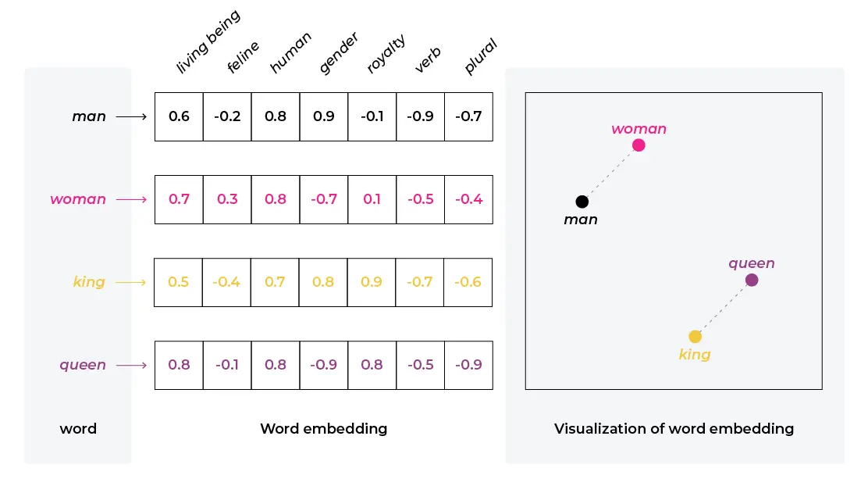This screenshot has width=868, height=486.
Task: Click the word 'king' in word column
Action: 89,282
